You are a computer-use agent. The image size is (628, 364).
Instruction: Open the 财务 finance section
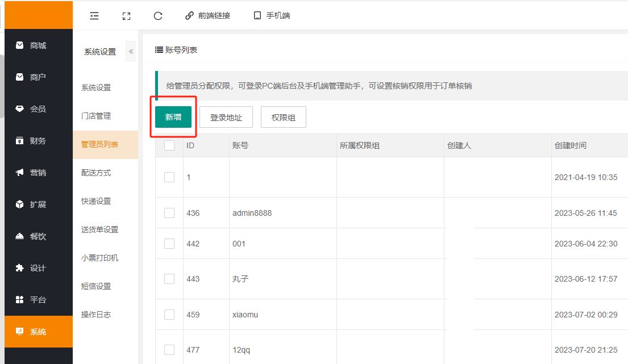coord(38,141)
